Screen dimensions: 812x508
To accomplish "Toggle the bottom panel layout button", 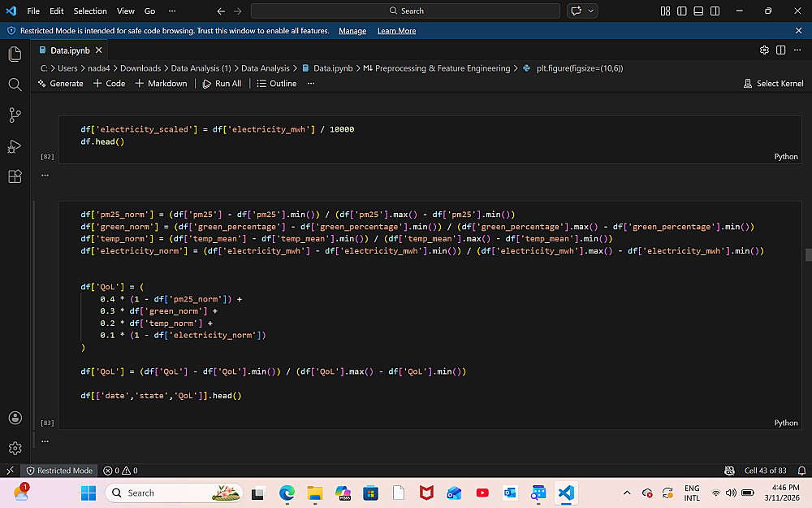I will (698, 11).
